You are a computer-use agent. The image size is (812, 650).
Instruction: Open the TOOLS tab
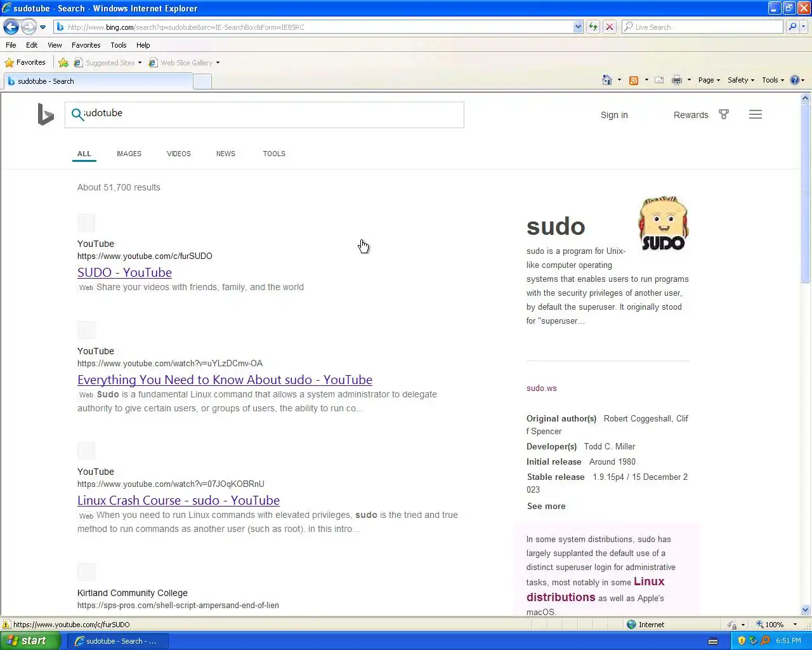(x=274, y=154)
